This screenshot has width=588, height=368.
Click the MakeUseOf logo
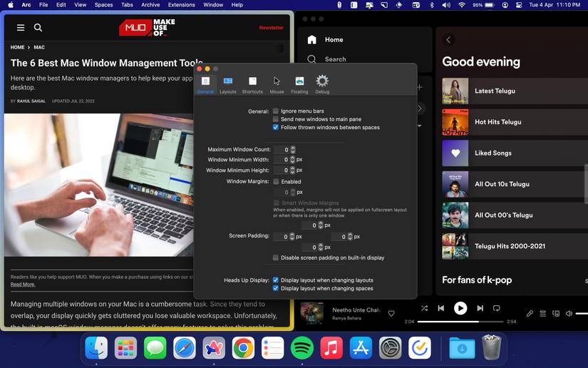point(147,28)
